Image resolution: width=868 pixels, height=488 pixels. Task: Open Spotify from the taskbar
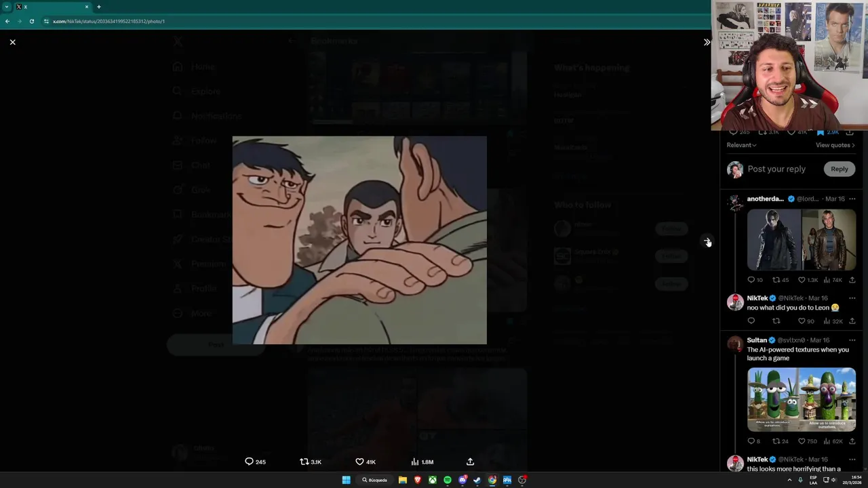[448, 480]
